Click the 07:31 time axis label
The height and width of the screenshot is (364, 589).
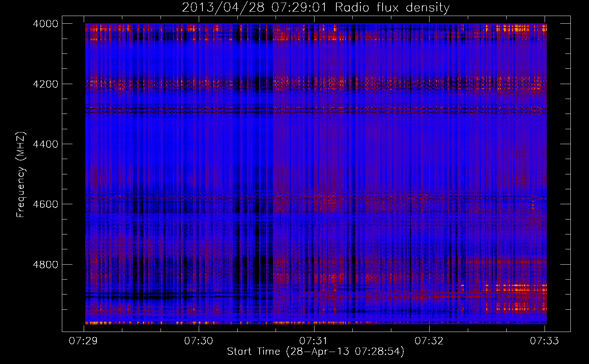click(314, 341)
